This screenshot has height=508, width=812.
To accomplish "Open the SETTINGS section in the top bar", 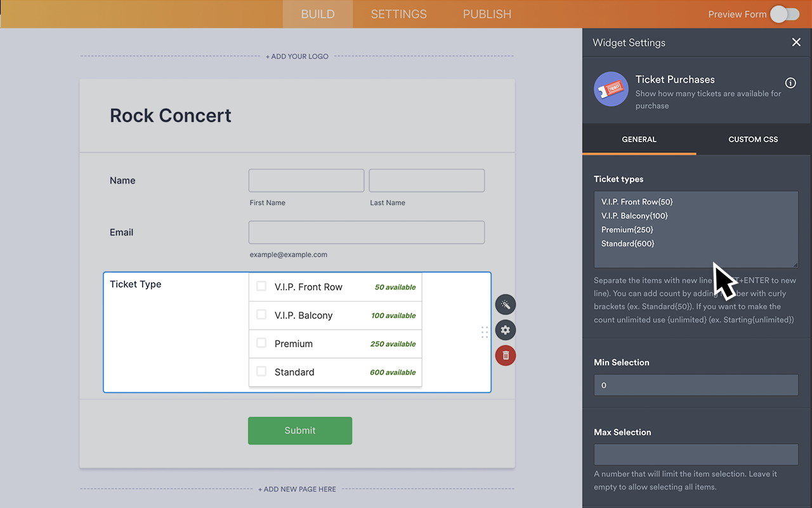I will 398,14.
